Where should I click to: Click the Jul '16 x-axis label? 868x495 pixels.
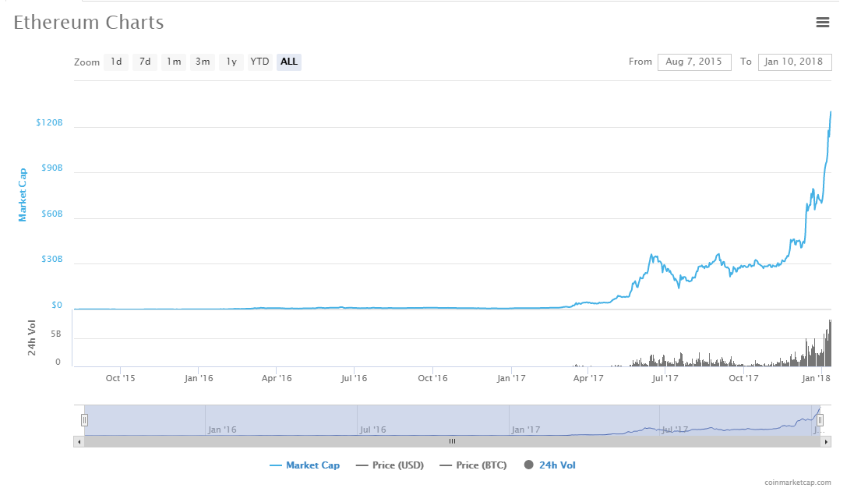coord(354,378)
